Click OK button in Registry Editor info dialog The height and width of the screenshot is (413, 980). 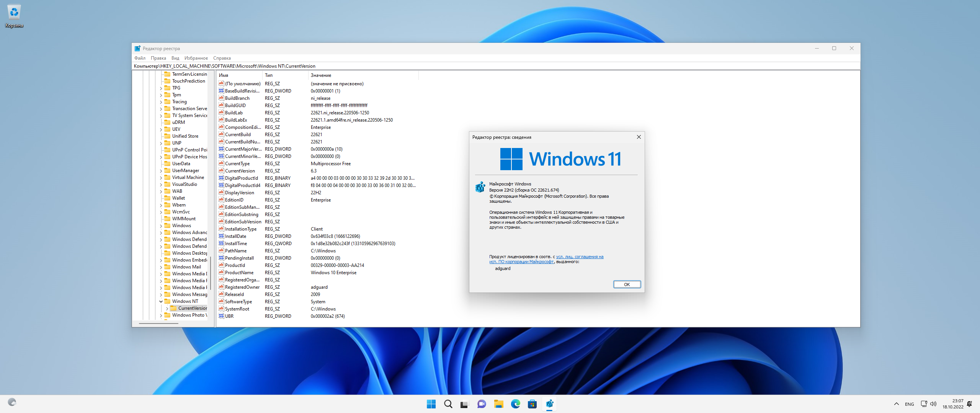625,284
